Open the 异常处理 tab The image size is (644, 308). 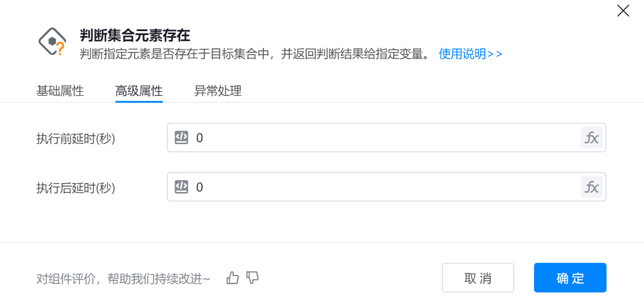[218, 91]
